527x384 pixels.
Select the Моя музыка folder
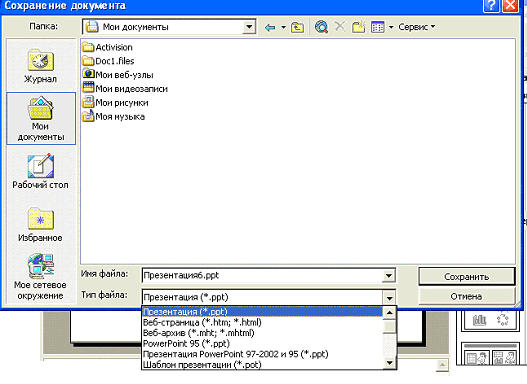(114, 116)
